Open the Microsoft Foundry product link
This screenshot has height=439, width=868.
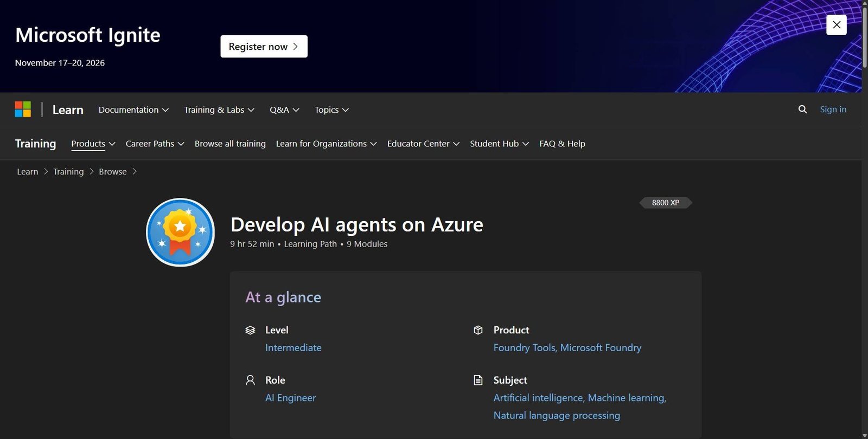601,347
